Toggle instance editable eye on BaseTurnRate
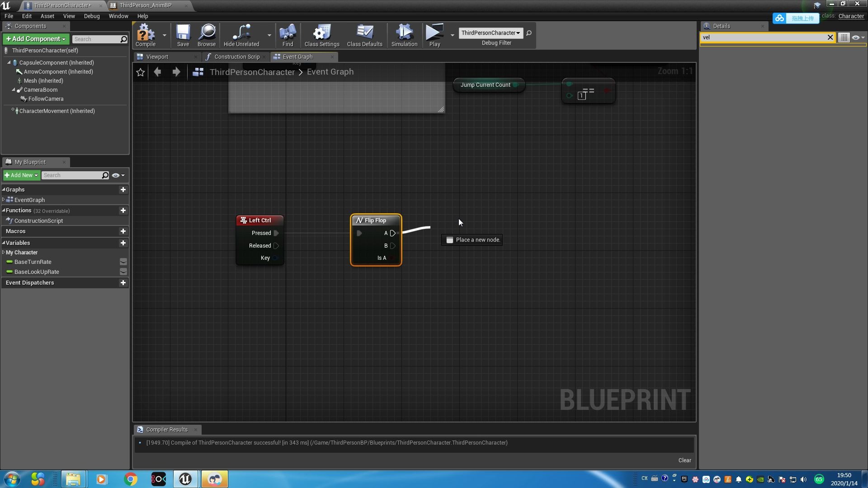This screenshot has height=488, width=868. [x=123, y=262]
